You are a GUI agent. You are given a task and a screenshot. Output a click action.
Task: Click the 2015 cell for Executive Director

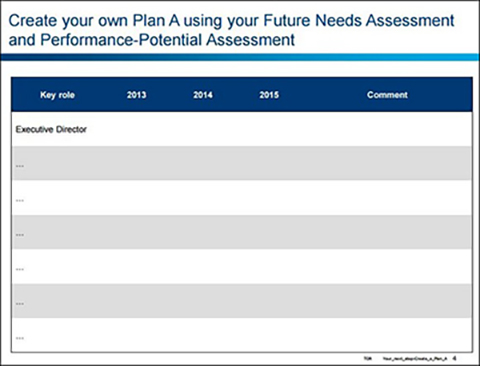coord(269,129)
